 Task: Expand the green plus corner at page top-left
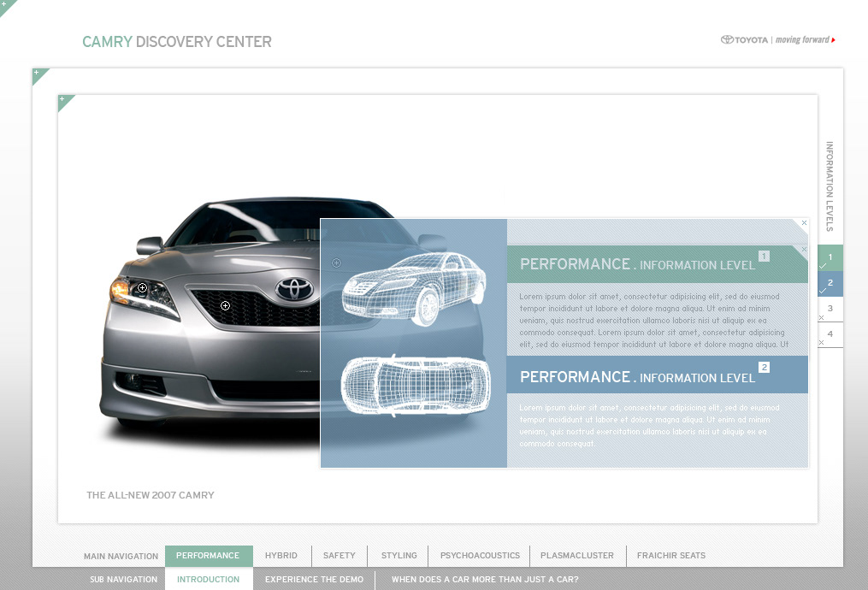pos(5,5)
